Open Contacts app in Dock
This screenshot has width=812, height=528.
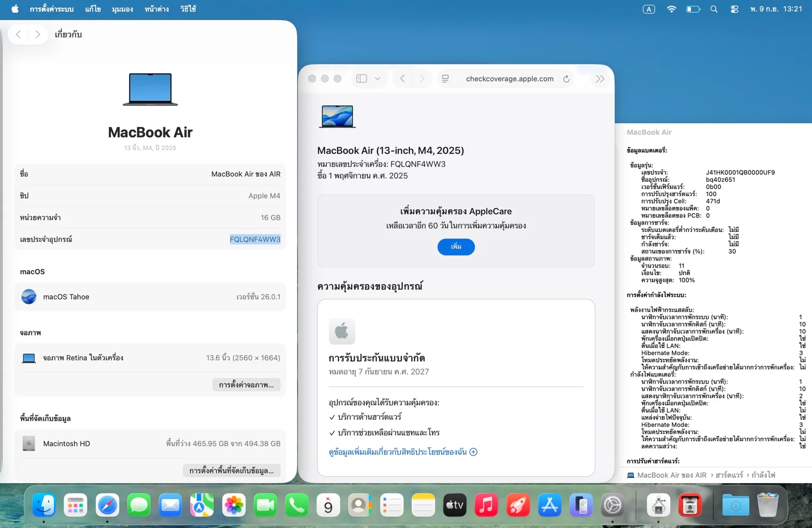click(360, 506)
